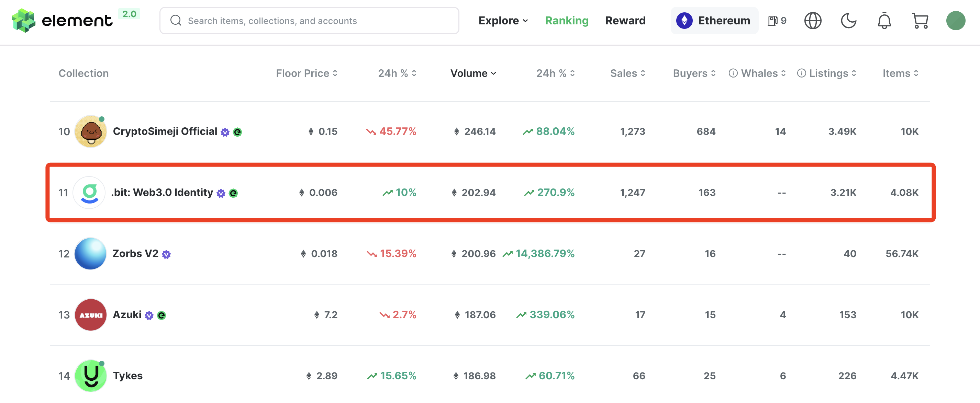The height and width of the screenshot is (403, 980).
Task: Click rank number 12 for Zorbs V2
Action: (64, 254)
